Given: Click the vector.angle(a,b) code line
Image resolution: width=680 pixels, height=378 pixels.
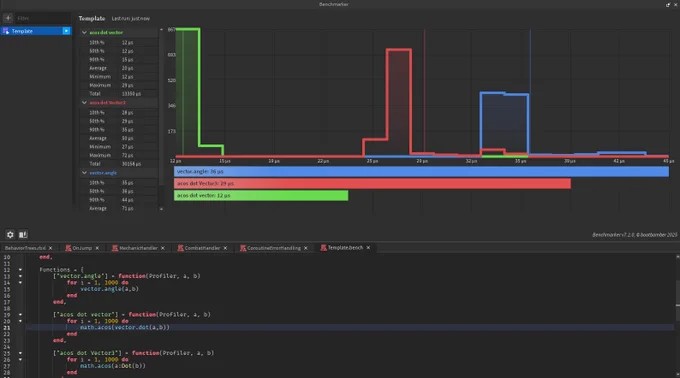Looking at the screenshot, I should click(109, 289).
